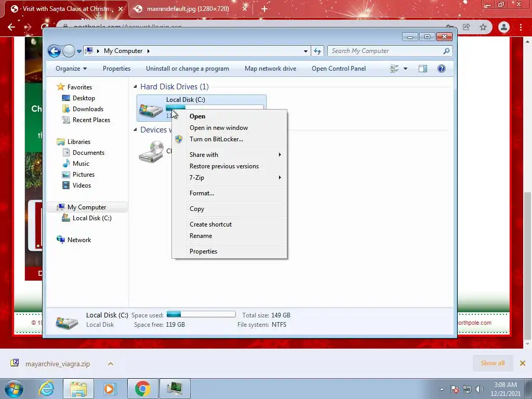Click Uninstall or change a program
532x399 pixels.
[x=187, y=69]
